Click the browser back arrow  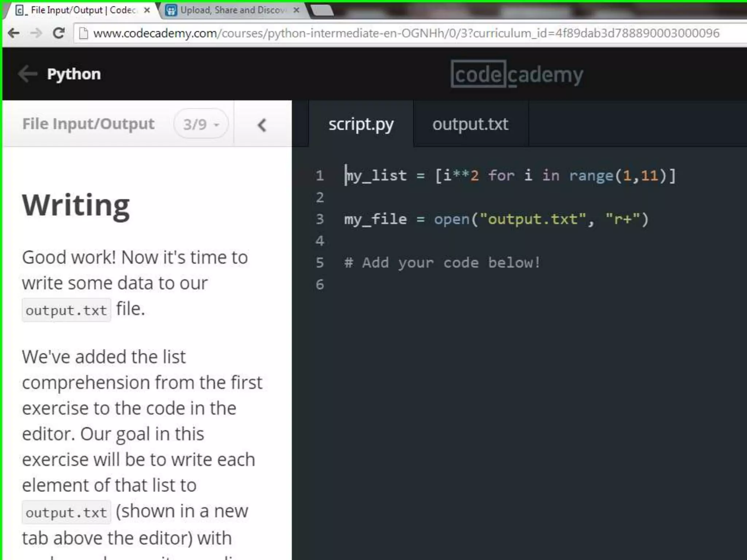(14, 33)
